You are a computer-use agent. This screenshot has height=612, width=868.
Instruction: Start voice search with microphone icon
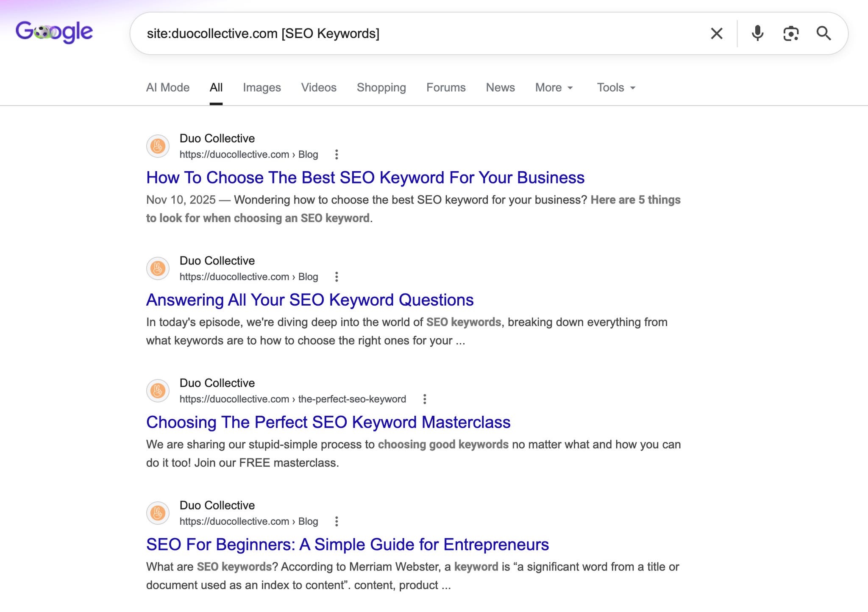757,33
